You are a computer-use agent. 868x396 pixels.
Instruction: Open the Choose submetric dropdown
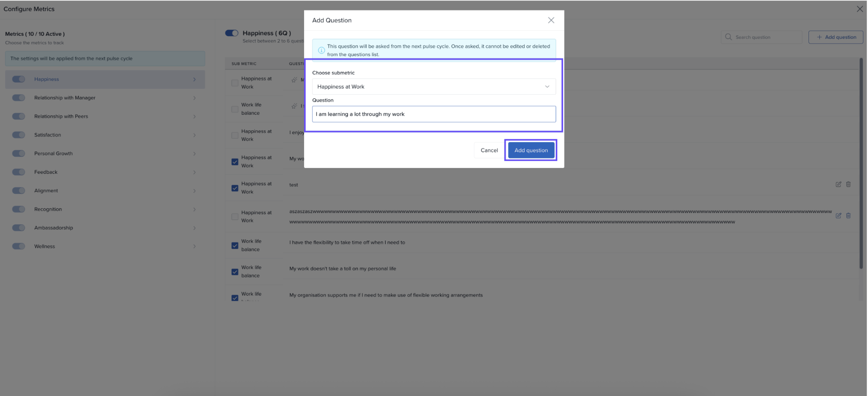click(433, 87)
